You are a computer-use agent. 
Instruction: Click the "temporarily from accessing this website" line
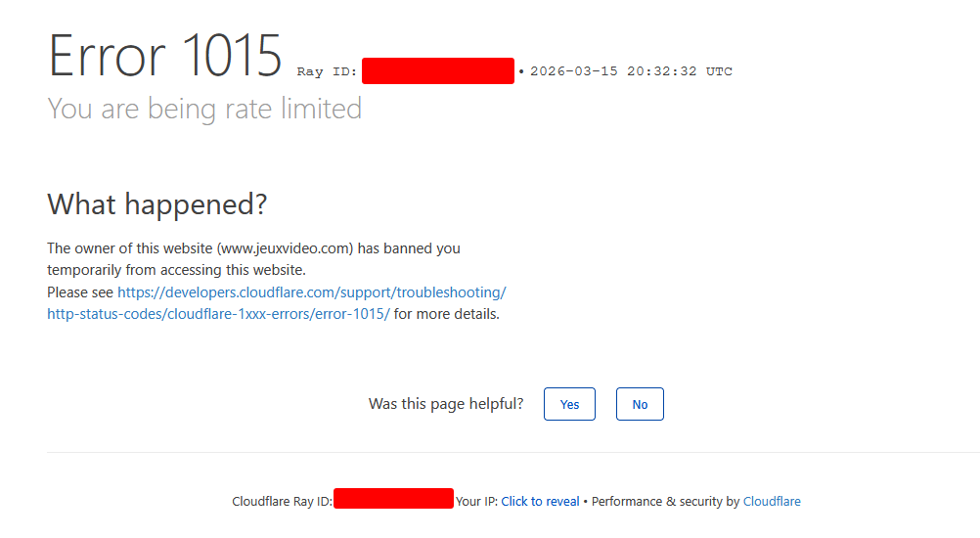click(176, 270)
